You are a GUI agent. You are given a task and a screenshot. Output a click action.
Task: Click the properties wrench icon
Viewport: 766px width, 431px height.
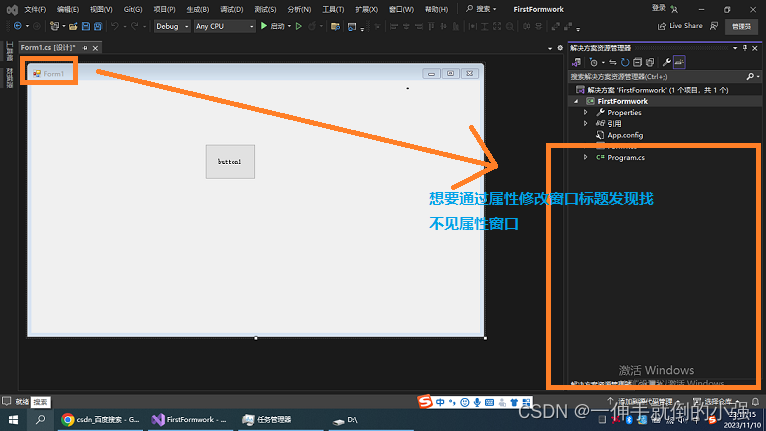(x=666, y=62)
